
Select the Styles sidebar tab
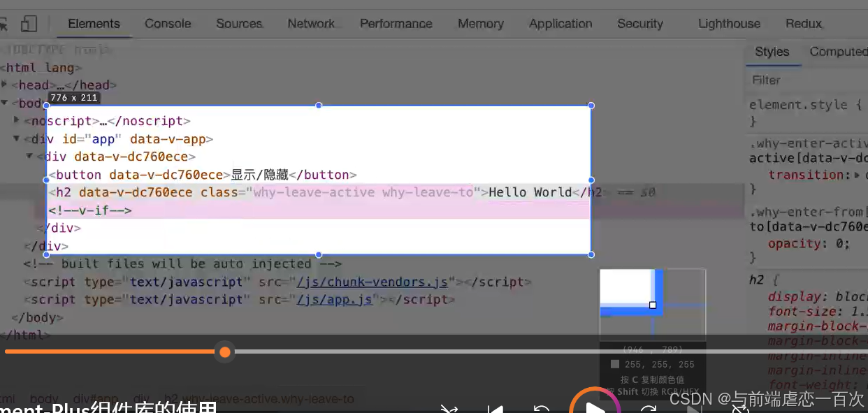pos(772,52)
